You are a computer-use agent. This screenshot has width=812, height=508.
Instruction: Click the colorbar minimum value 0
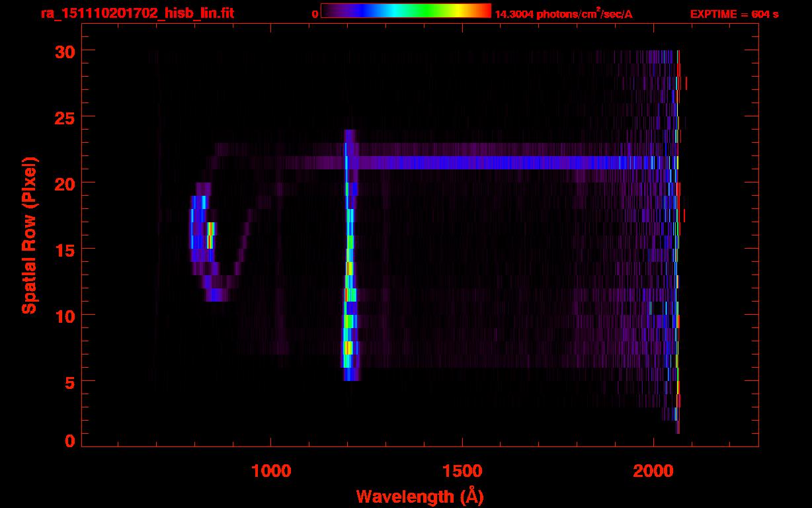[315, 14]
